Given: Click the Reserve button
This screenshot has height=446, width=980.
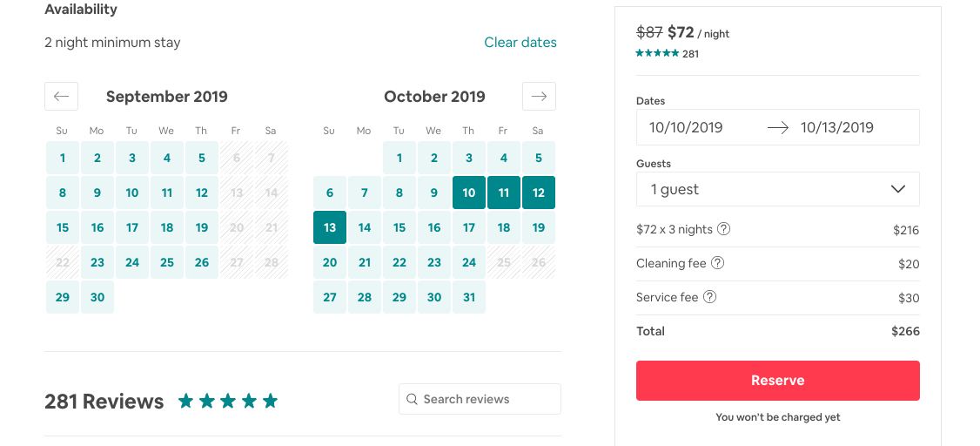Looking at the screenshot, I should (x=777, y=381).
